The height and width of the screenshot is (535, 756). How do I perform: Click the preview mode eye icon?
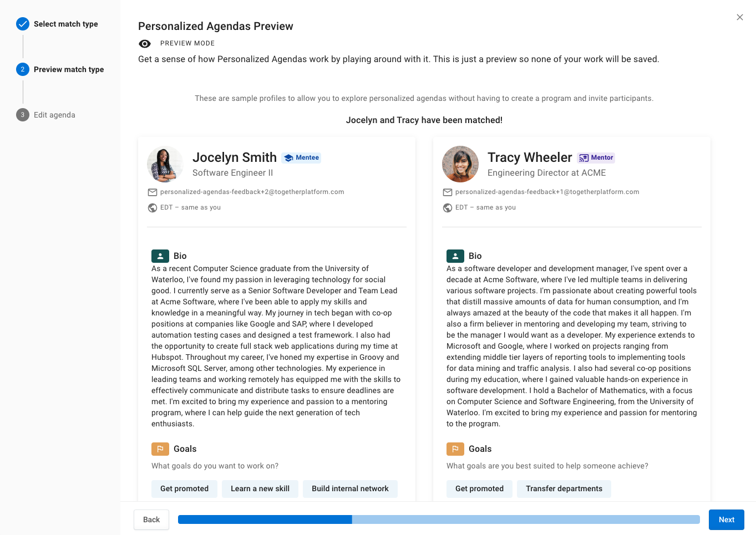(145, 44)
